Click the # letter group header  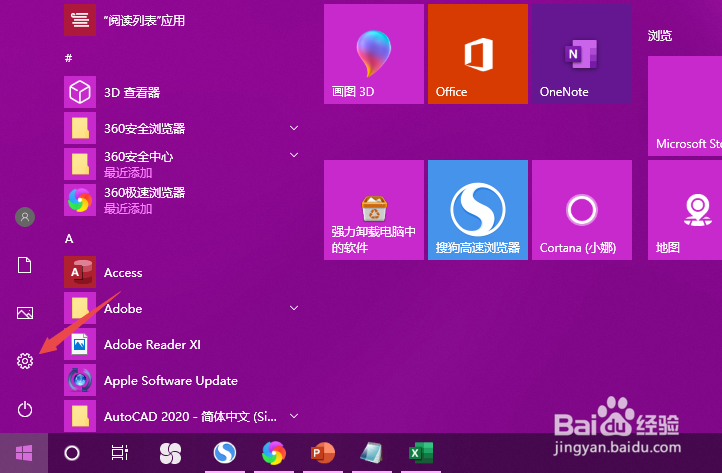(69, 58)
